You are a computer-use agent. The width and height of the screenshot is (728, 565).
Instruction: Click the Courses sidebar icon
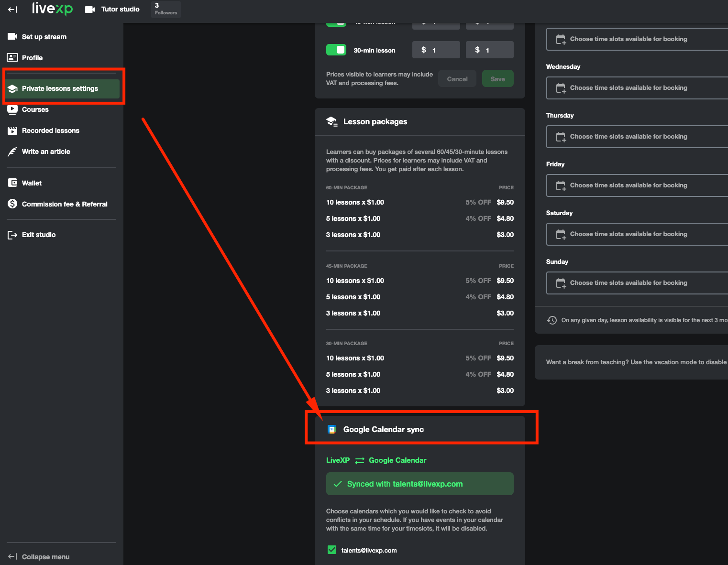pyautogui.click(x=12, y=109)
